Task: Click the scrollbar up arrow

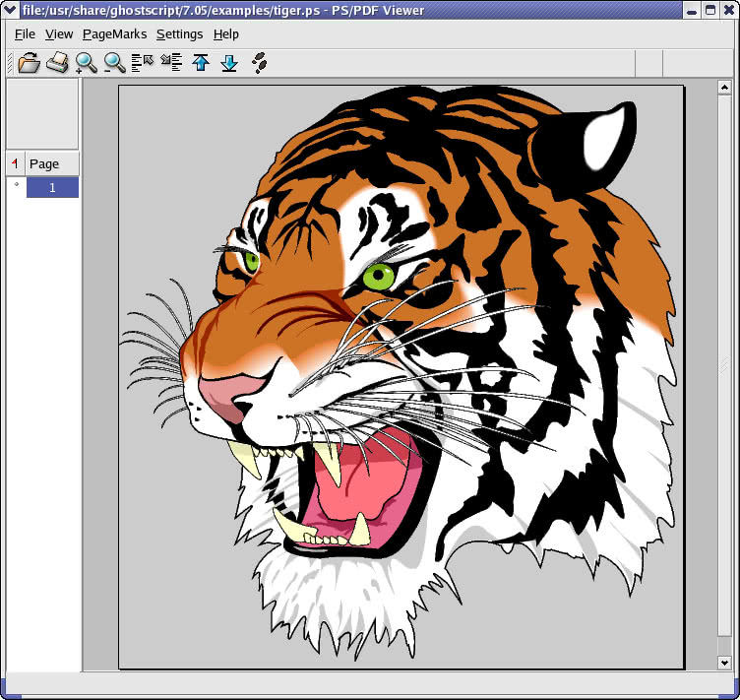Action: [724, 88]
